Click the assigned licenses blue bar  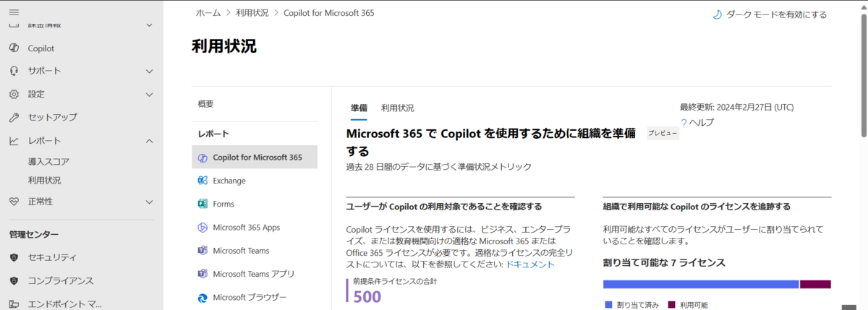(701, 284)
